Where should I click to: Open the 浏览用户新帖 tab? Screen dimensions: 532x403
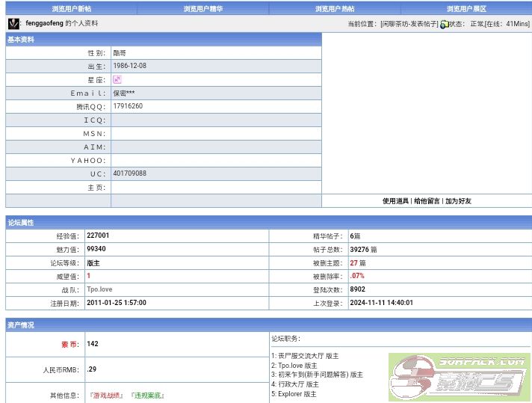(72, 9)
